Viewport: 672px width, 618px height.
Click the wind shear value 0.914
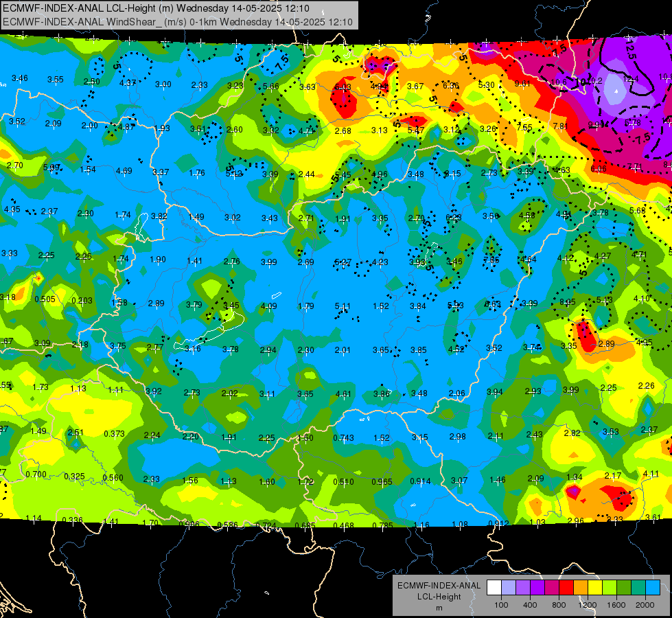coord(420,481)
